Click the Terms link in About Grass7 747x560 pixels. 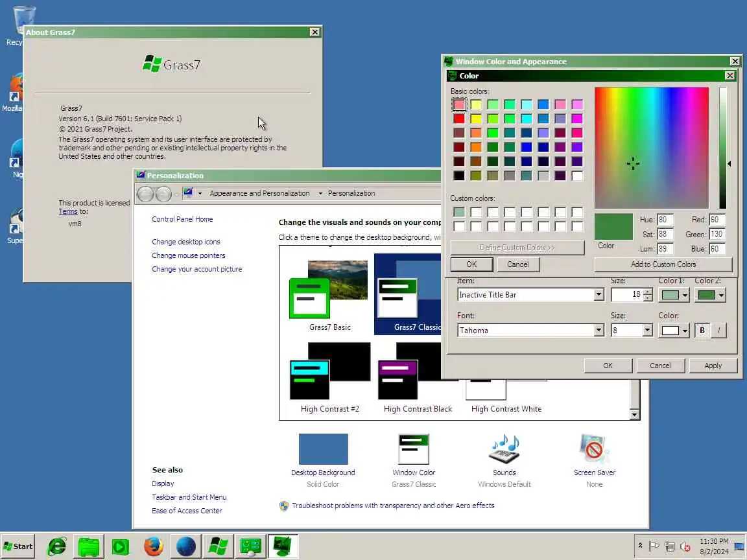[67, 212]
